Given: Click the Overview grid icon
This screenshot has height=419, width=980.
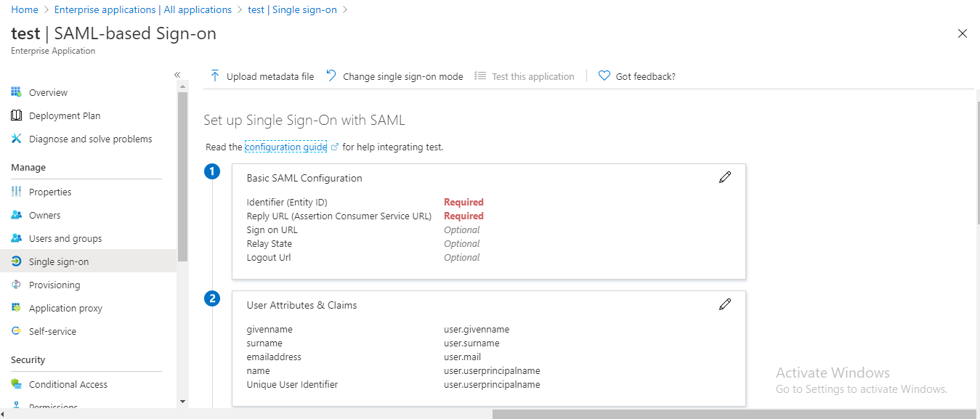Looking at the screenshot, I should click(16, 92).
